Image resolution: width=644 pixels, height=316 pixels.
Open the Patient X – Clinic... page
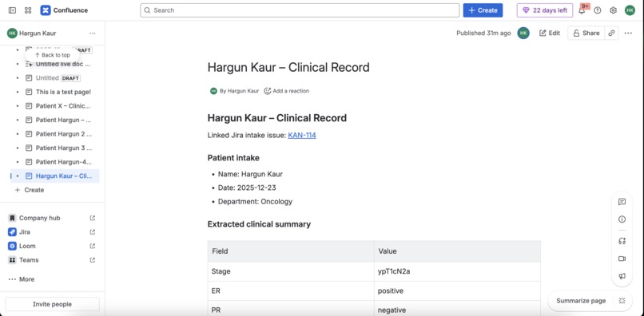58,106
